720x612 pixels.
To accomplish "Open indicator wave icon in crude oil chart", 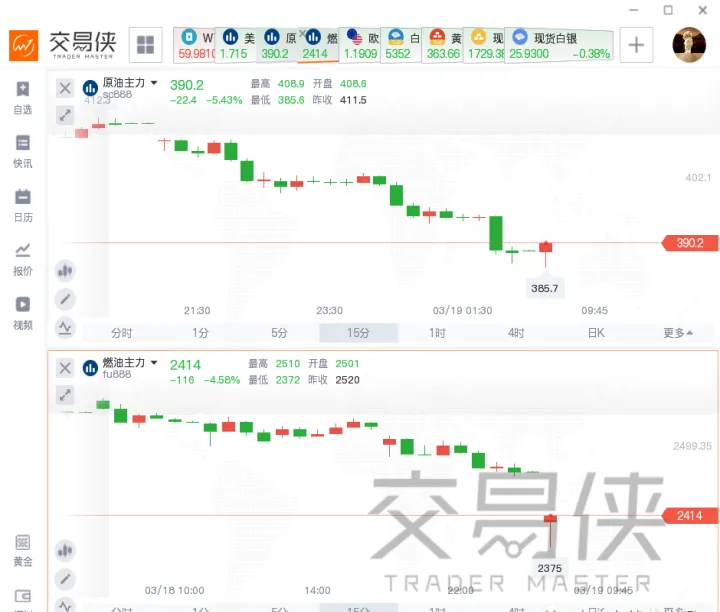I will point(65,326).
